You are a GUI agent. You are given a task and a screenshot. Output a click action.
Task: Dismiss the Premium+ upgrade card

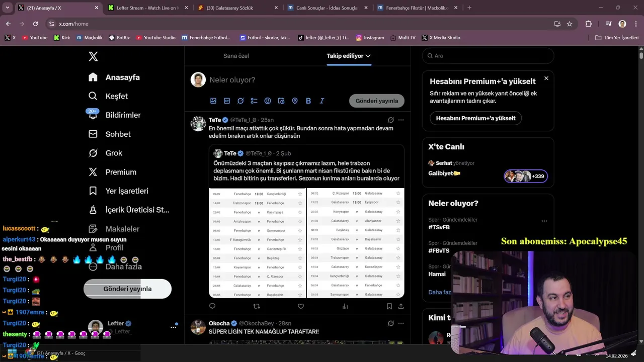(x=546, y=78)
